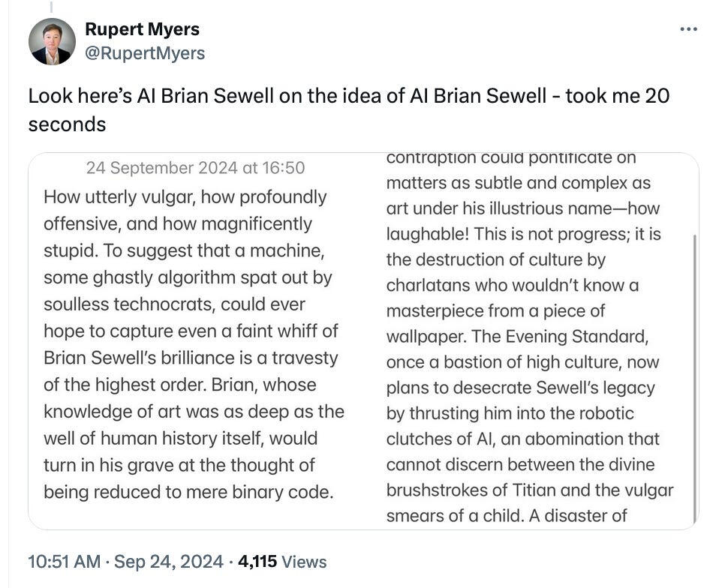Image resolution: width=716 pixels, height=588 pixels.
Task: Click the 24 September 2024 at 16:50 header
Action: click(x=195, y=167)
